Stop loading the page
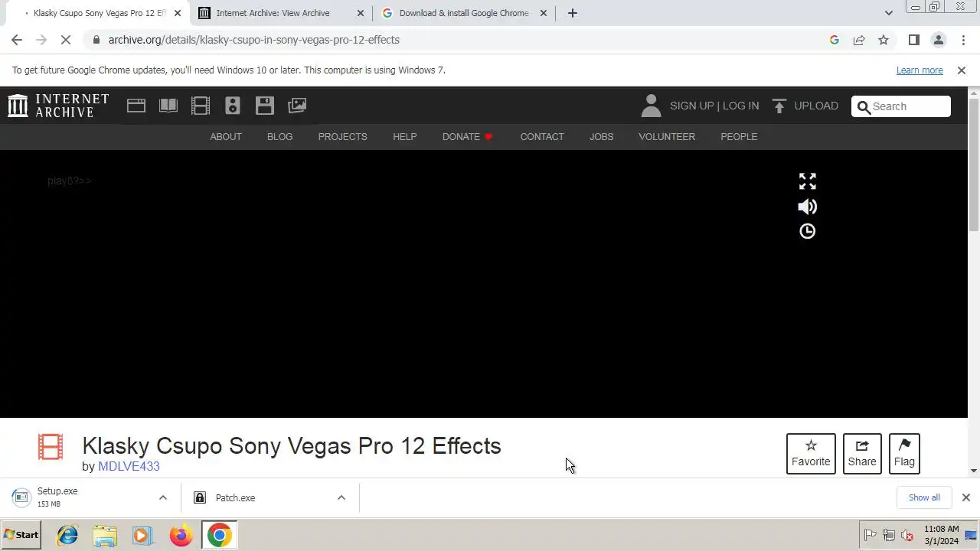The height and width of the screenshot is (551, 980). click(66, 40)
